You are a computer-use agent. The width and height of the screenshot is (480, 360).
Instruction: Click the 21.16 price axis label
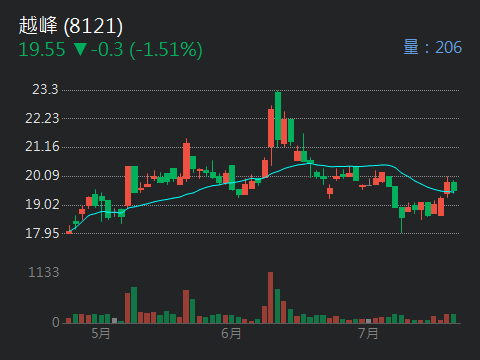click(42, 147)
